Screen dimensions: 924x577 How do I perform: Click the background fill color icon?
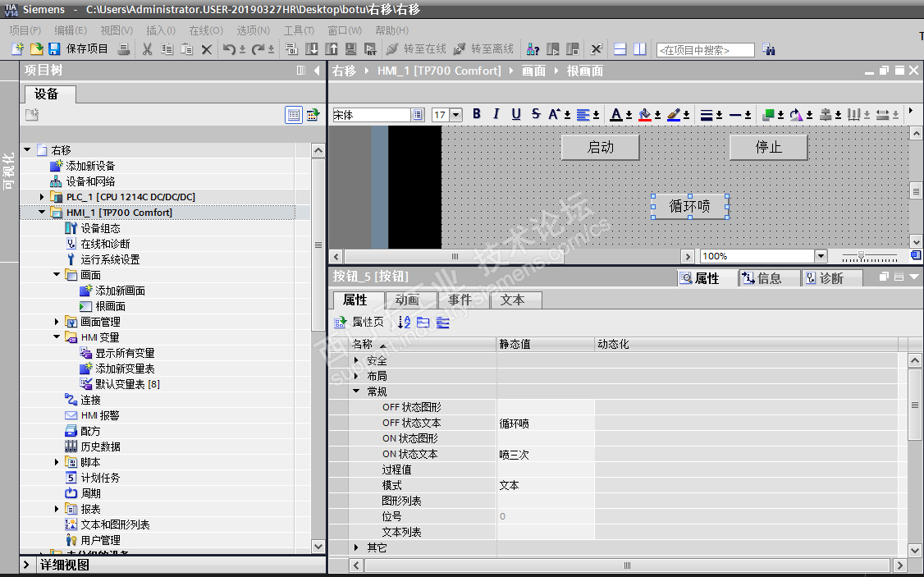click(x=645, y=115)
